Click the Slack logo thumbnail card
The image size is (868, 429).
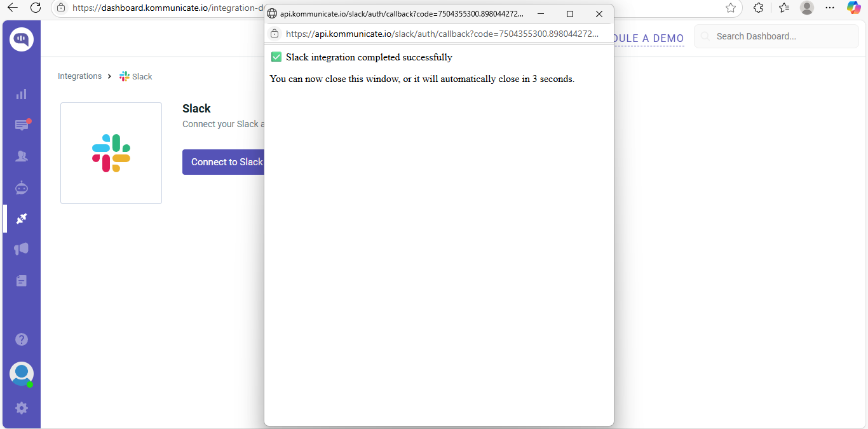coord(111,153)
